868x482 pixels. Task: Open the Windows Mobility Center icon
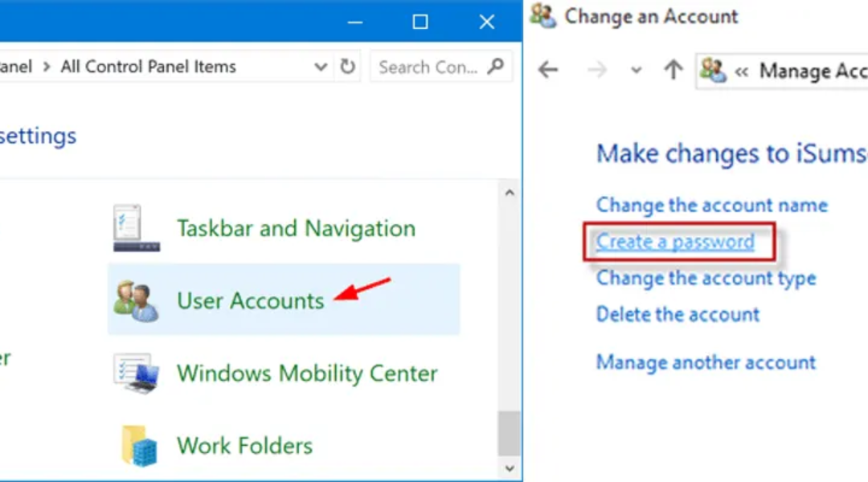coord(136,374)
